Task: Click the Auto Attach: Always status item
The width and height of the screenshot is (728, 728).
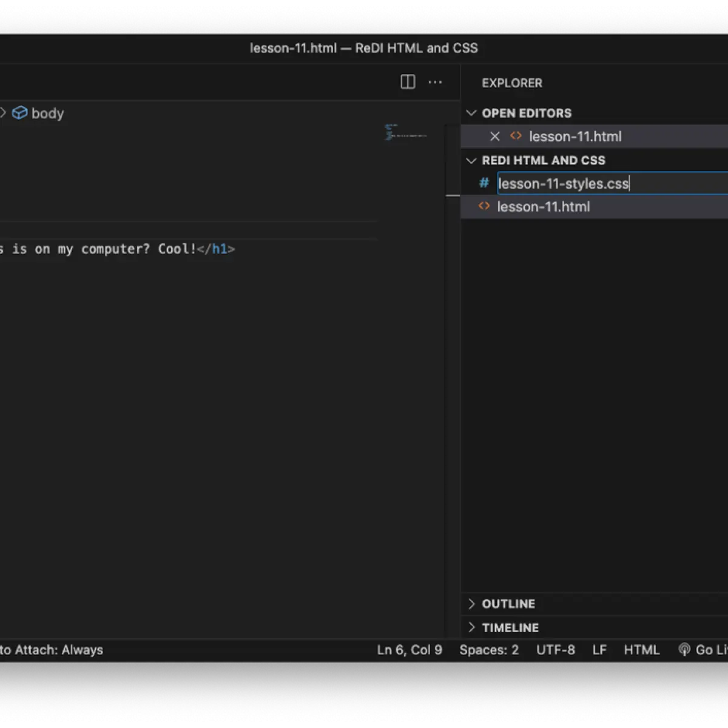Action: [52, 650]
